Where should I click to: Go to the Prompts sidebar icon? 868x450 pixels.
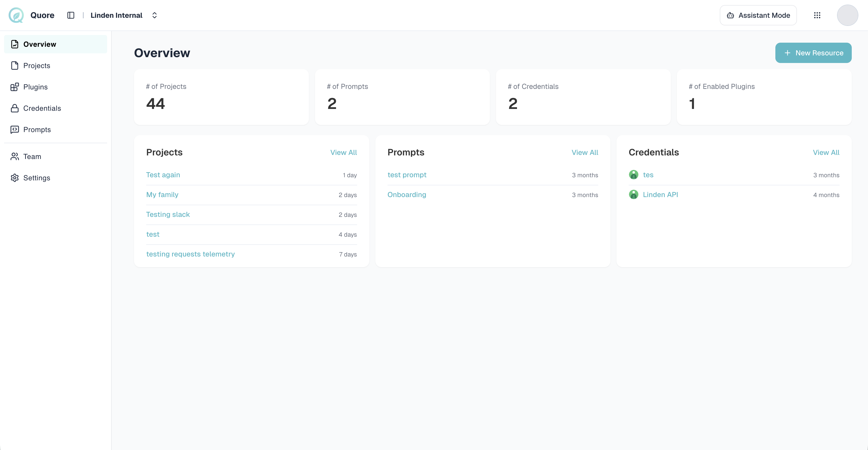click(14, 130)
